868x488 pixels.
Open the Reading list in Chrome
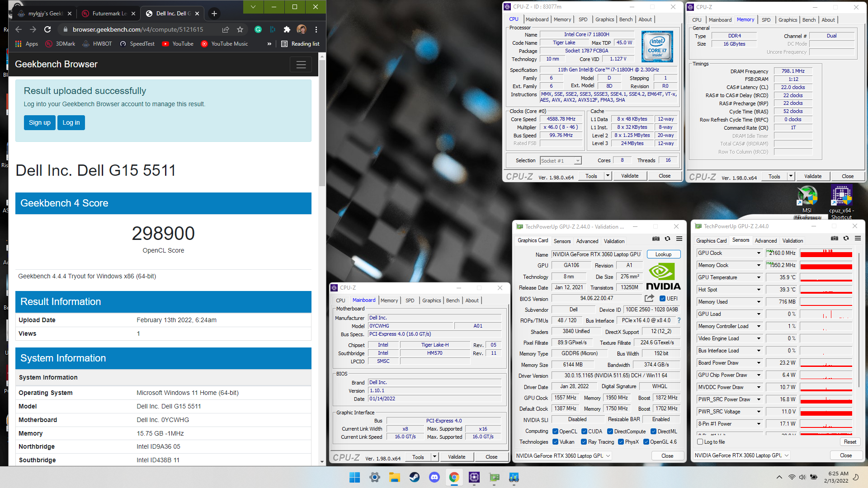300,44
